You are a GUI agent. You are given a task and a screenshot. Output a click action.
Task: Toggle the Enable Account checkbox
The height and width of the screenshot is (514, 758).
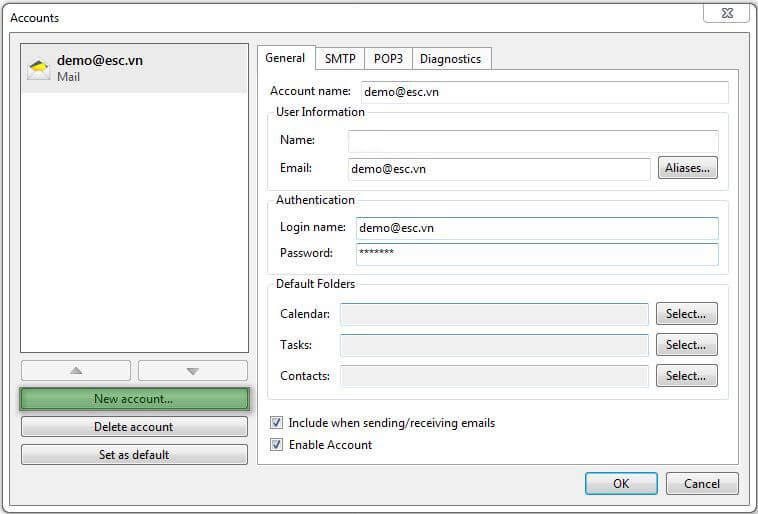pos(276,444)
